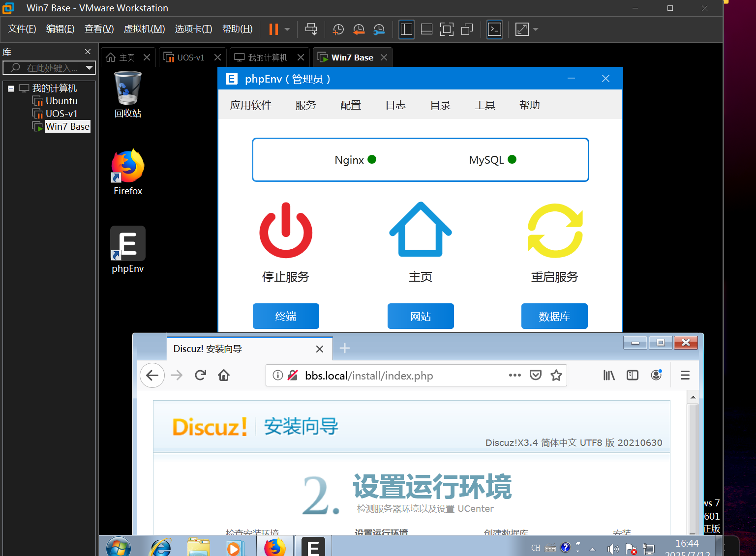Go to Firefox home page
This screenshot has width=756, height=556.
tap(224, 376)
